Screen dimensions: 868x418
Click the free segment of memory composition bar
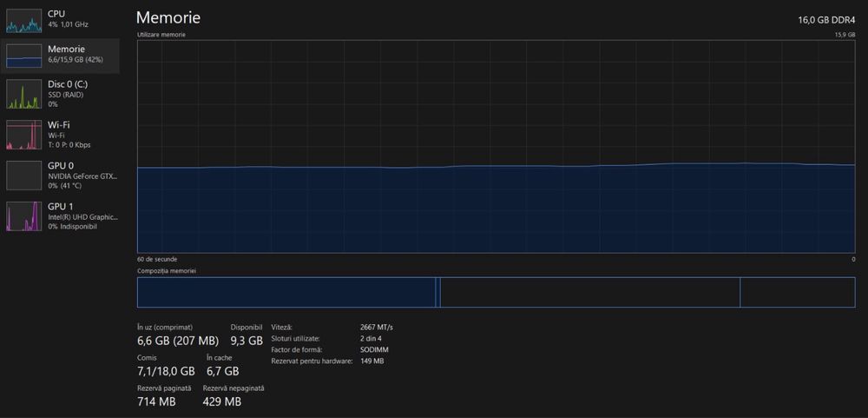coord(798,292)
